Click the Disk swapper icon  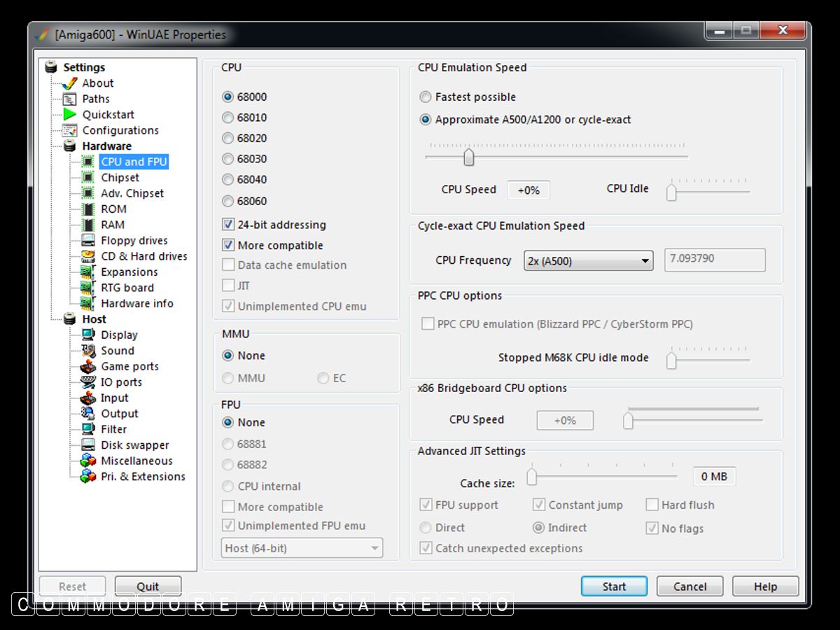[88, 445]
